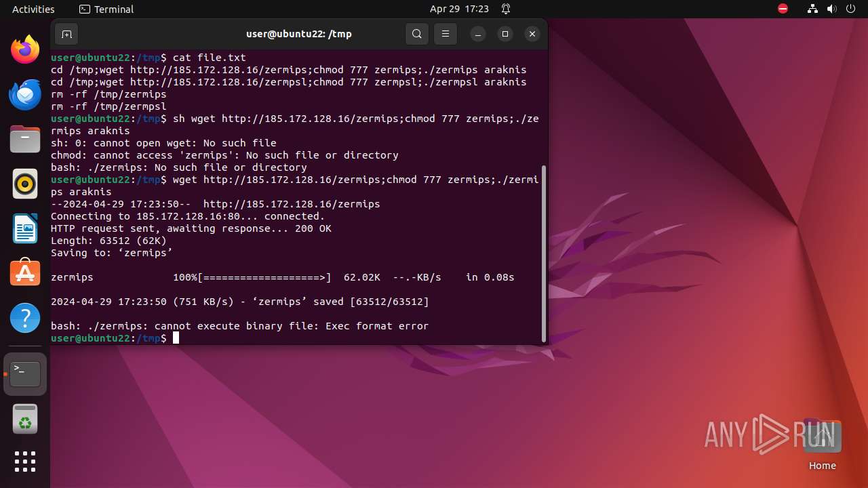Open Firefox from the dock
Screen dimensions: 868x488
[x=25, y=50]
